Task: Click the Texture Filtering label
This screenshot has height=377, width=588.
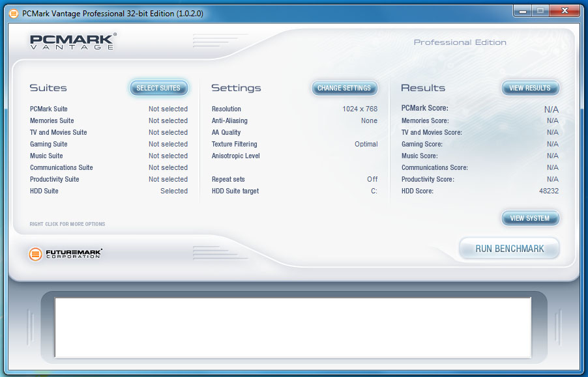Action: 235,144
